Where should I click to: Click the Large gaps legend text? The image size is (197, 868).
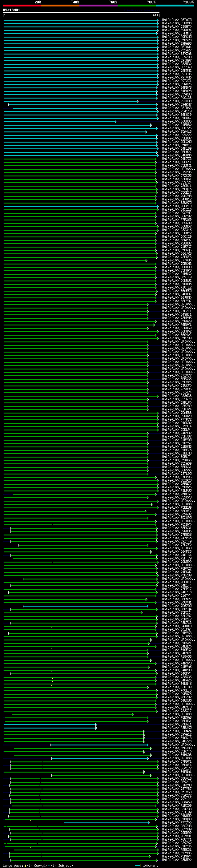pos(38,865)
